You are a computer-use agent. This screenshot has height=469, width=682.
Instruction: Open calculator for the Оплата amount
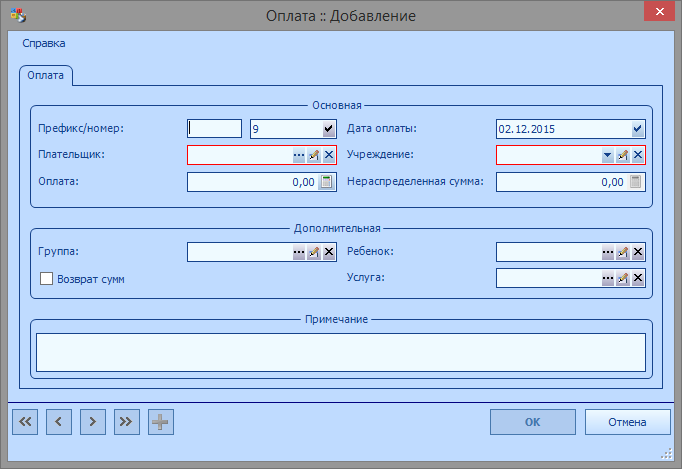coord(326,182)
